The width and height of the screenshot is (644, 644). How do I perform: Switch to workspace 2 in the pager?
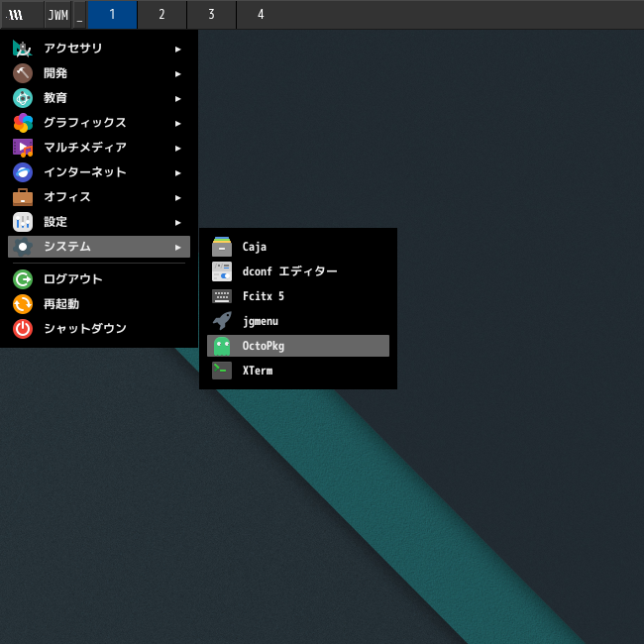pos(161,15)
